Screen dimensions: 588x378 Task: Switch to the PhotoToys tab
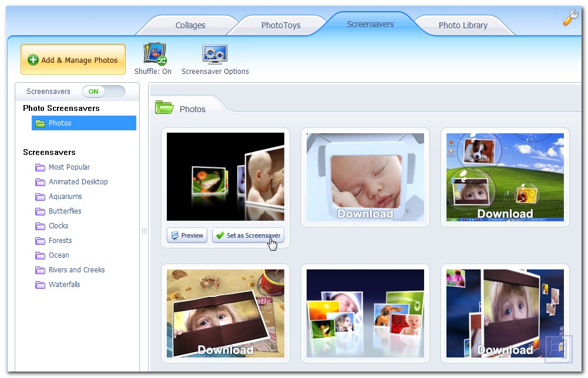tap(281, 25)
